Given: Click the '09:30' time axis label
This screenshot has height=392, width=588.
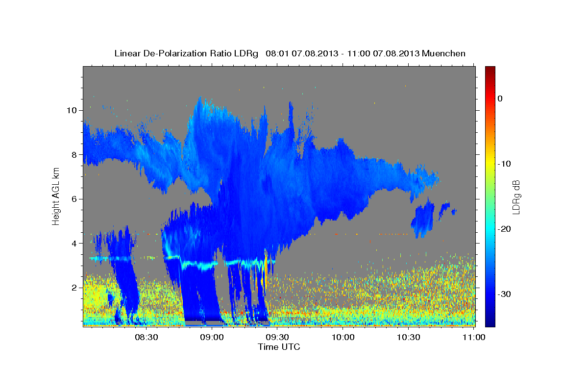Looking at the screenshot, I should click(x=278, y=337).
